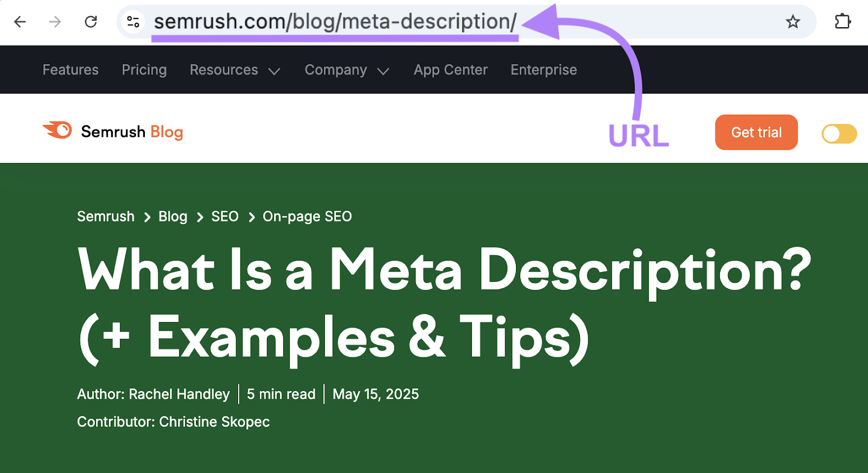868x473 pixels.
Task: Bookmark this page with the star
Action: [x=793, y=22]
